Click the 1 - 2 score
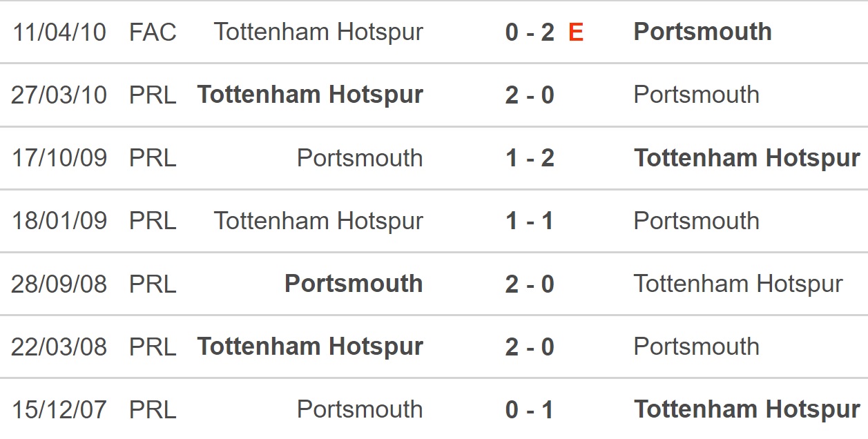 point(530,158)
